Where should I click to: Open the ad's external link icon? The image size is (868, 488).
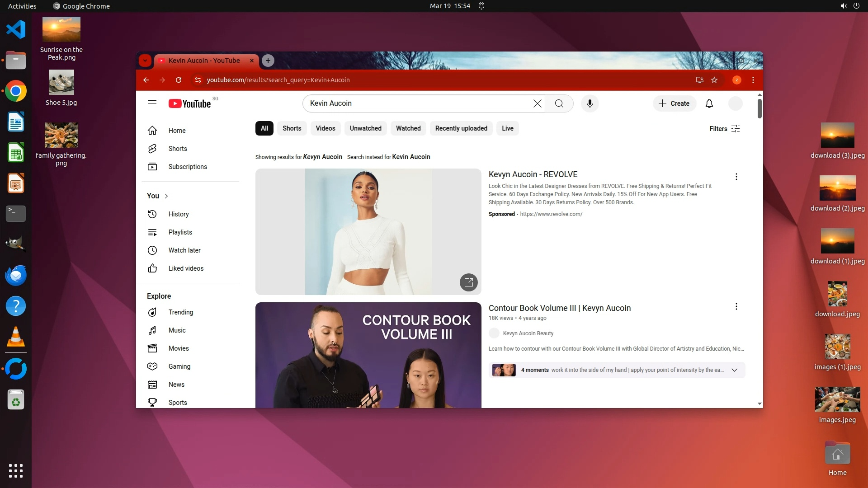468,282
